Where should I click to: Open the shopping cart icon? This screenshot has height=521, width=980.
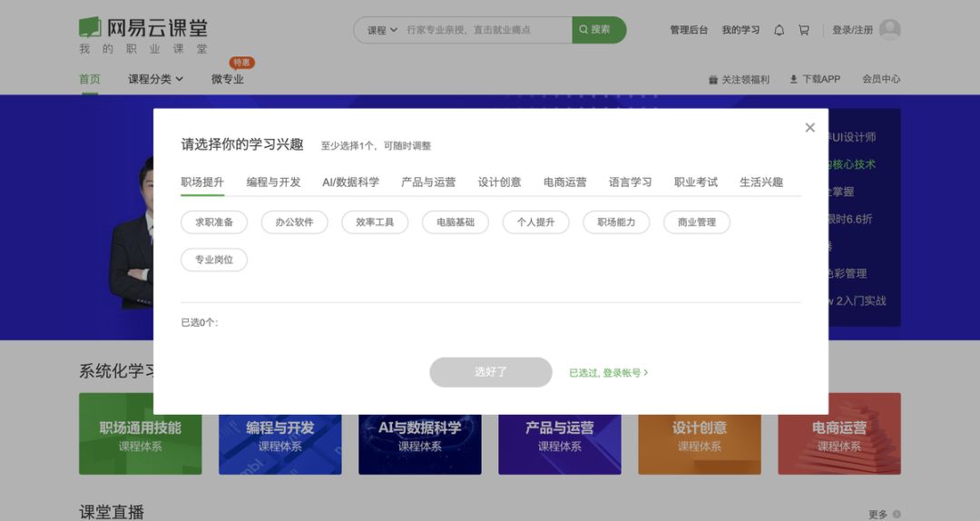(804, 30)
